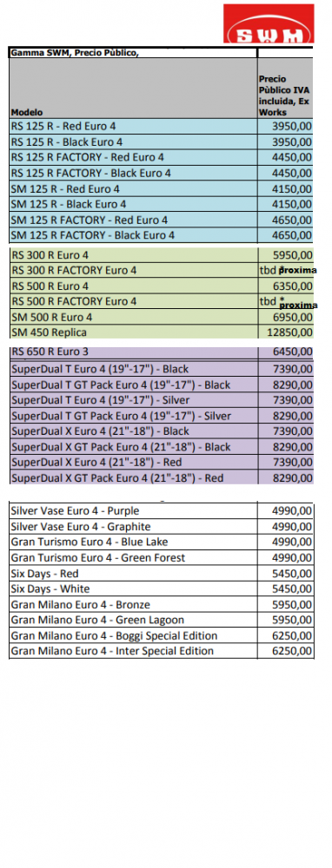
Task: Select SuperDual T GT Pack Silver row
Action: (162, 416)
